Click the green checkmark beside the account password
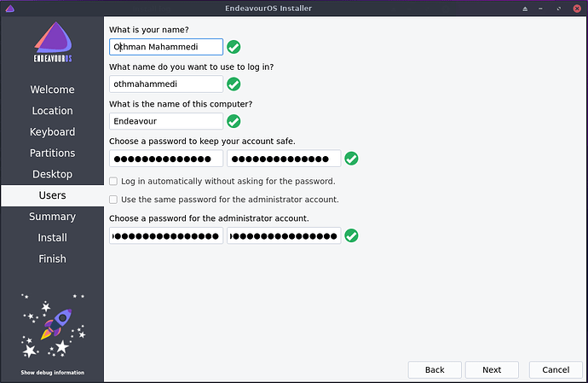 pos(351,159)
